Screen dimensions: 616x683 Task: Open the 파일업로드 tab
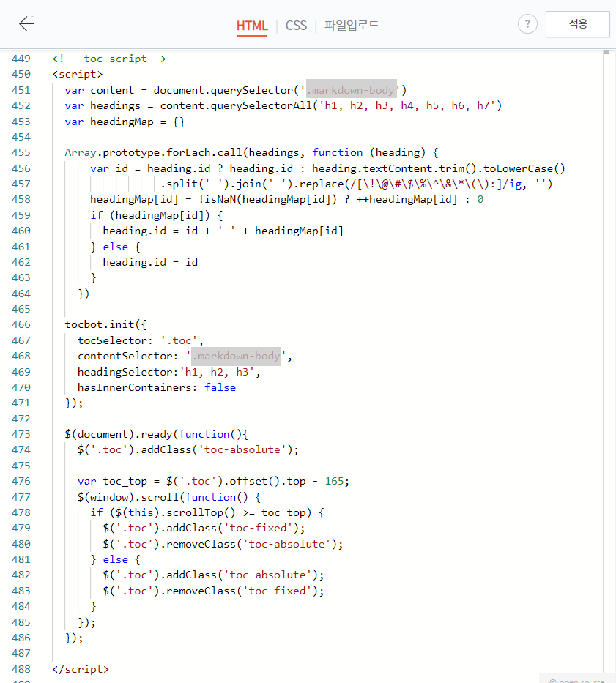pos(352,26)
